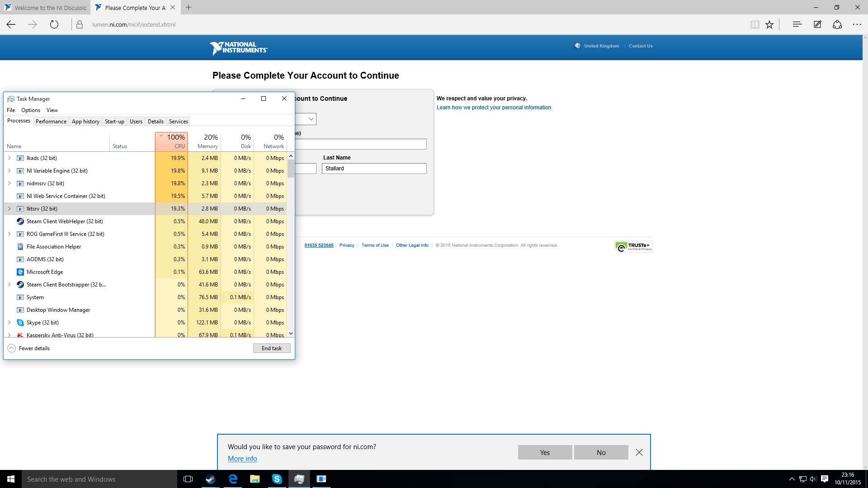Click the Skype process icon
868x488 pixels.
(20, 322)
